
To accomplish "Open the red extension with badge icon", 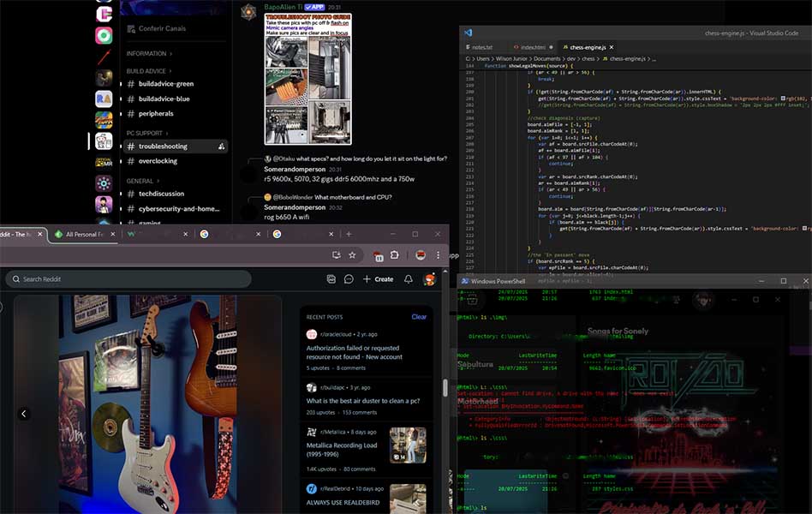I will coord(378,255).
